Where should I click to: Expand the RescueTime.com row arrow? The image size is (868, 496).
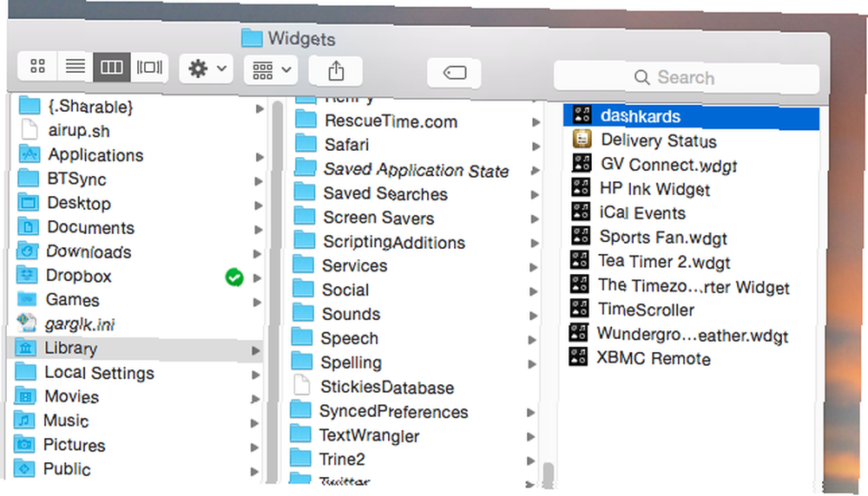coord(536,122)
